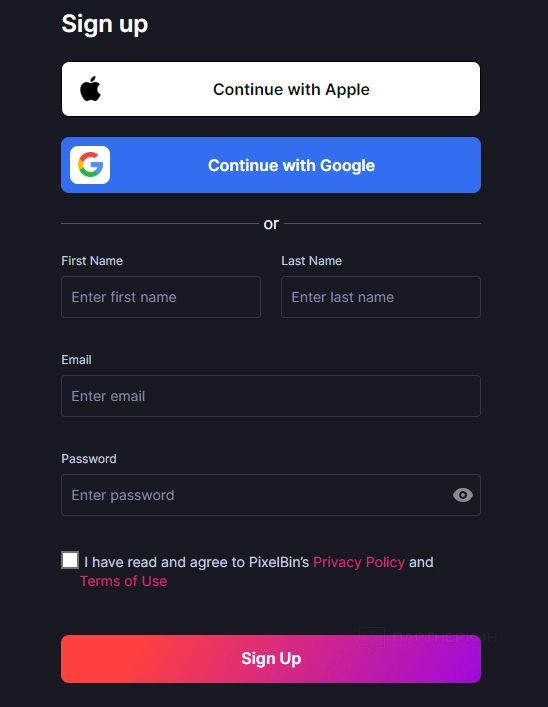
Task: Choose Continue with Google
Action: 271,165
